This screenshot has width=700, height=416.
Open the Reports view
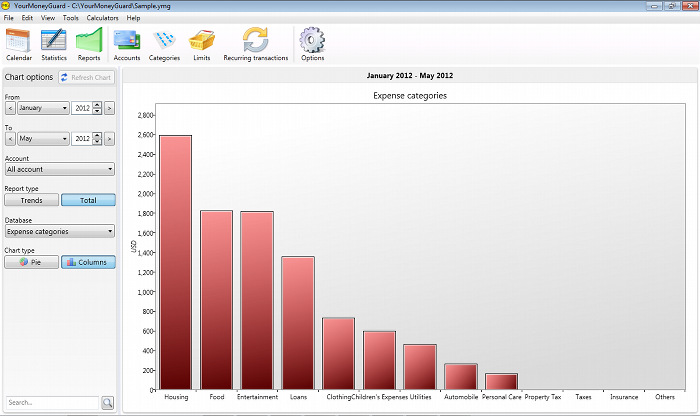pyautogui.click(x=89, y=45)
